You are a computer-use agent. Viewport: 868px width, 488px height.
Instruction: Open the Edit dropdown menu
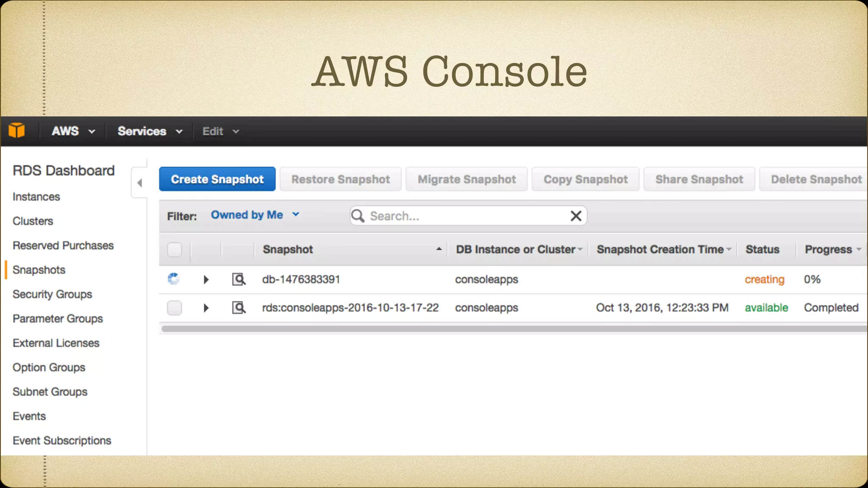click(x=221, y=131)
